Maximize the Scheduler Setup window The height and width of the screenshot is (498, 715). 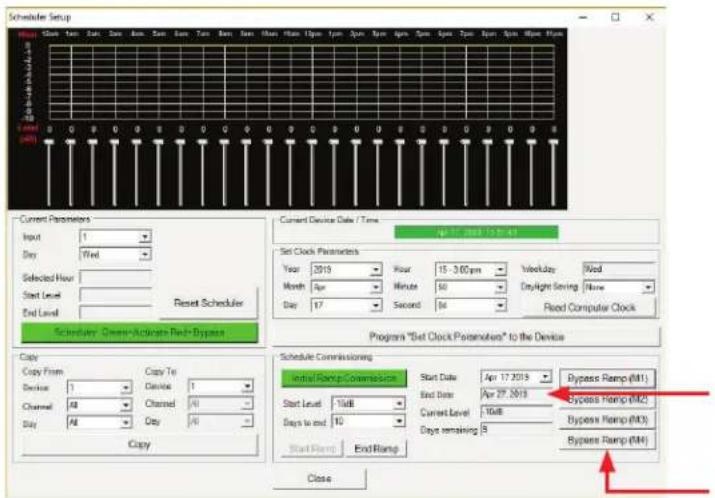[616, 17]
